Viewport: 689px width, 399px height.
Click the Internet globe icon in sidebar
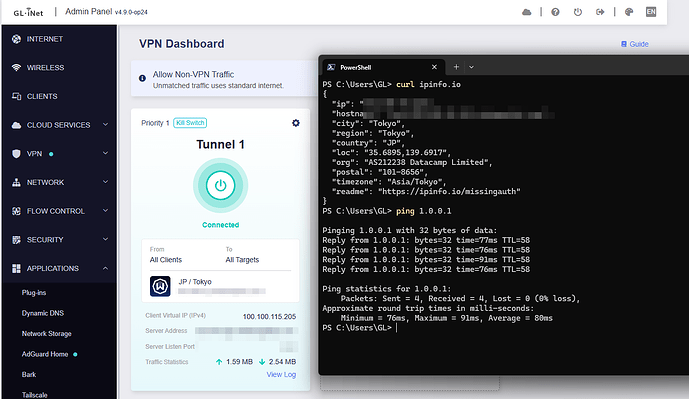[16, 39]
